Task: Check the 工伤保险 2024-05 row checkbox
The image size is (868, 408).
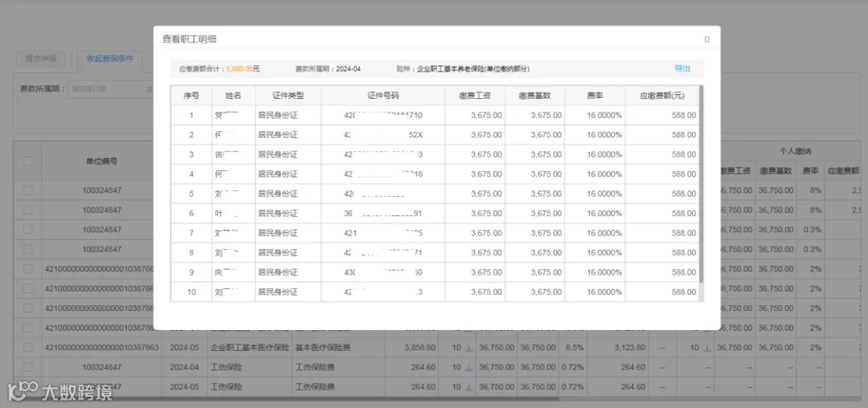Action: pos(27,386)
